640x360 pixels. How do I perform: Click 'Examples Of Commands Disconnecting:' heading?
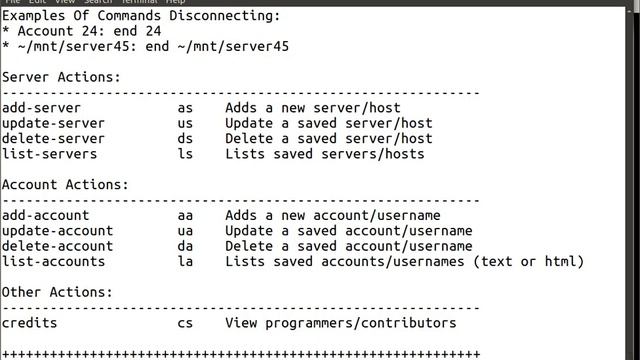[x=141, y=16]
